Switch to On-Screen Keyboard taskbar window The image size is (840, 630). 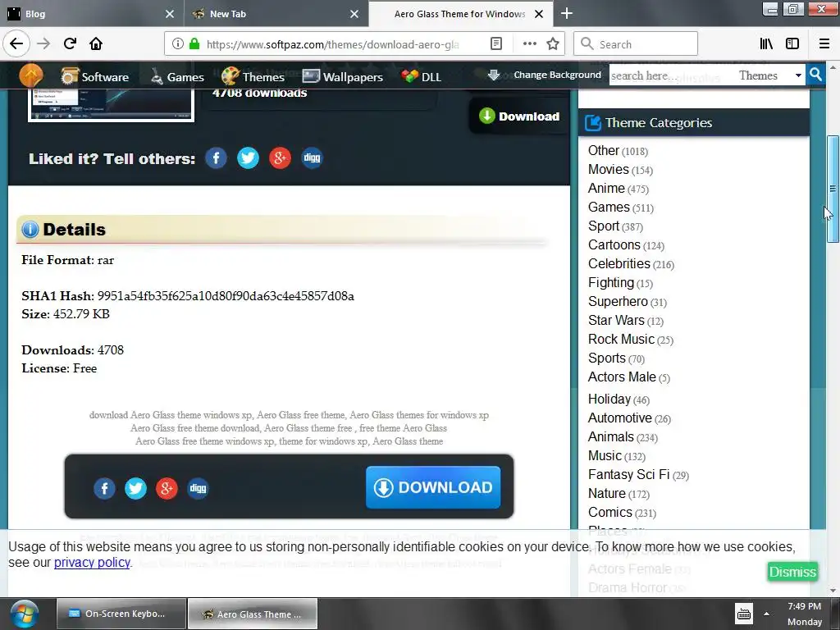tap(121, 614)
